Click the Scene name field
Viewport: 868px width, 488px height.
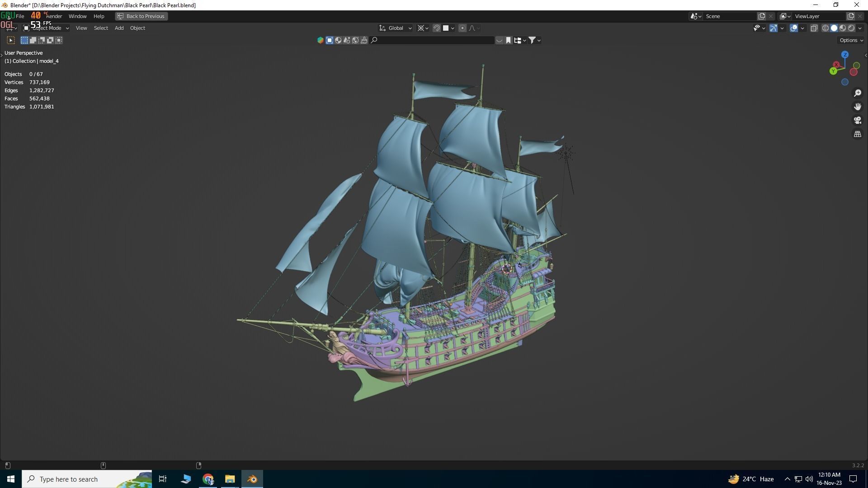[730, 16]
